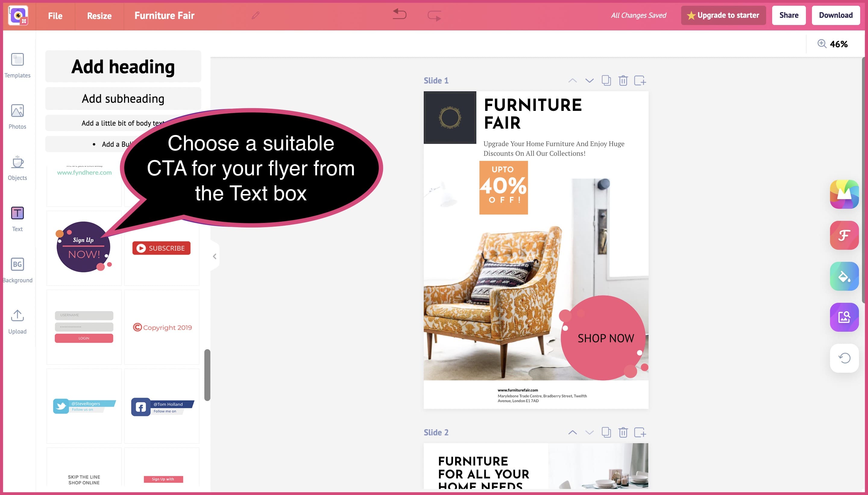Collapse the left text panel arrow
Viewport: 868px width, 495px height.
click(x=214, y=256)
